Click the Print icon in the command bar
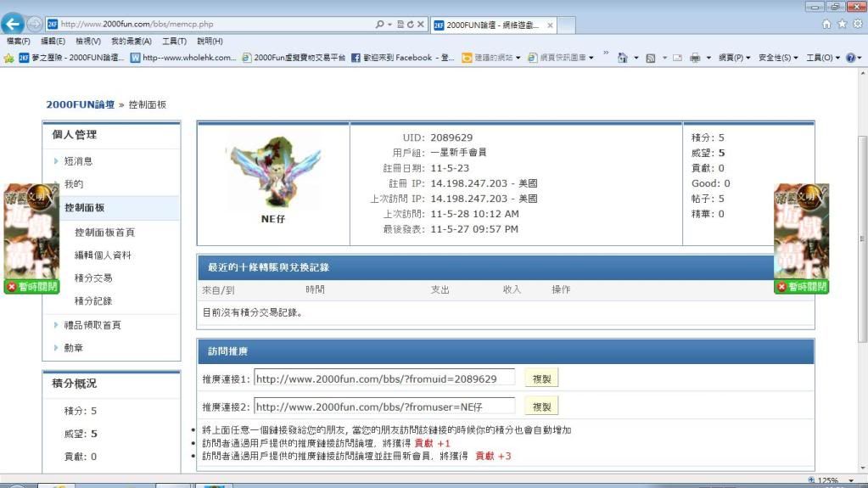The width and height of the screenshot is (868, 488). click(x=695, y=58)
